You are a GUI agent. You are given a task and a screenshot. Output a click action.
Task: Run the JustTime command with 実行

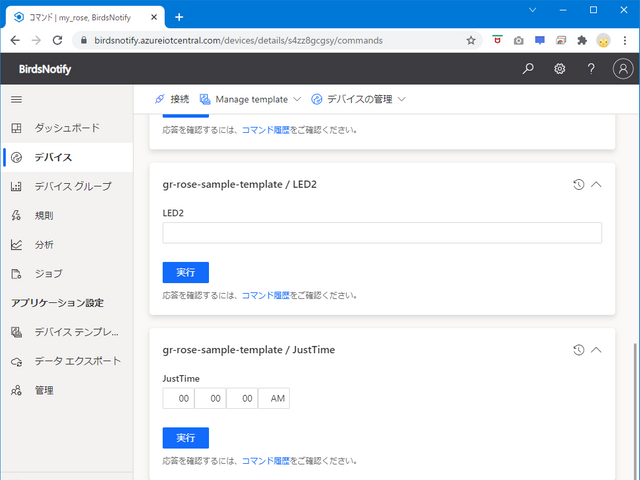186,438
